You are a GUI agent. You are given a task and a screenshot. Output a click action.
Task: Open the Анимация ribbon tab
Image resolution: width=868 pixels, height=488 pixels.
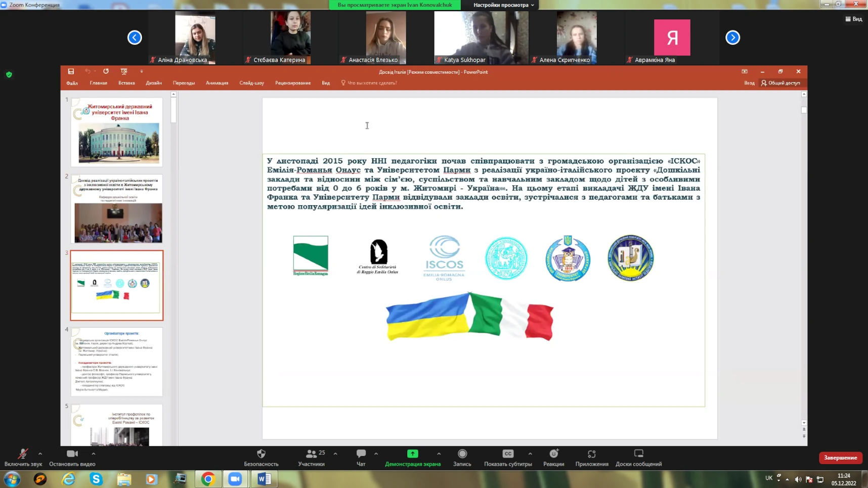pos(217,83)
